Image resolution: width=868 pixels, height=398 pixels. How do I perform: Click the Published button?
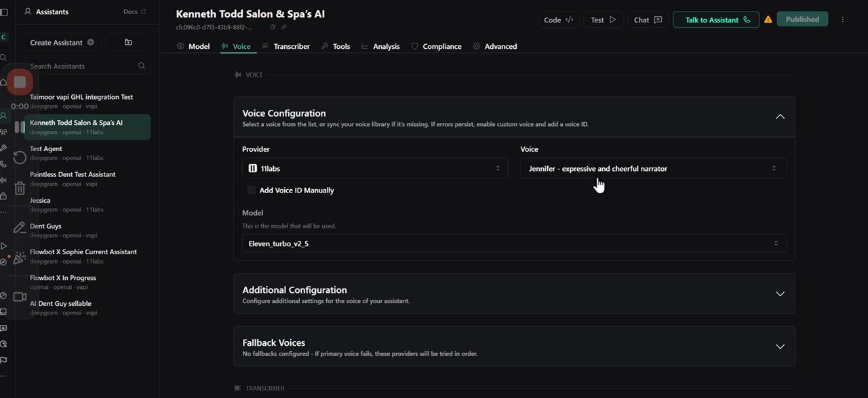(802, 20)
